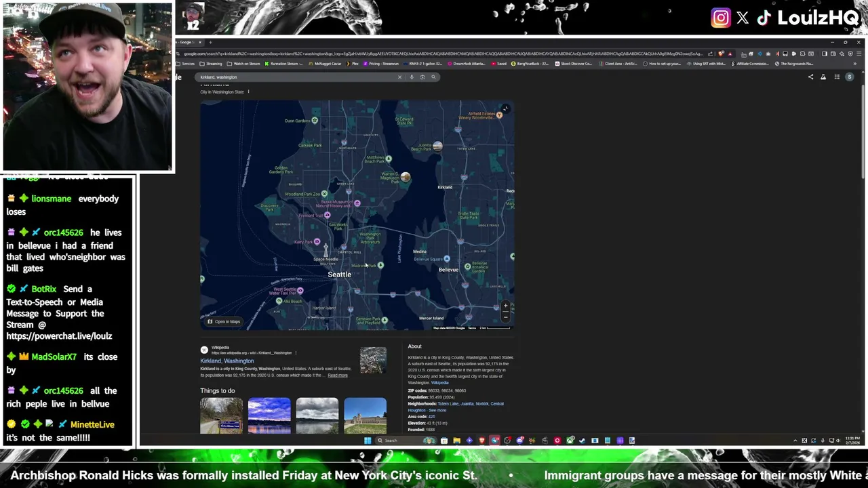Click the taskbar Search box
The width and height of the screenshot is (868, 488).
tap(407, 441)
